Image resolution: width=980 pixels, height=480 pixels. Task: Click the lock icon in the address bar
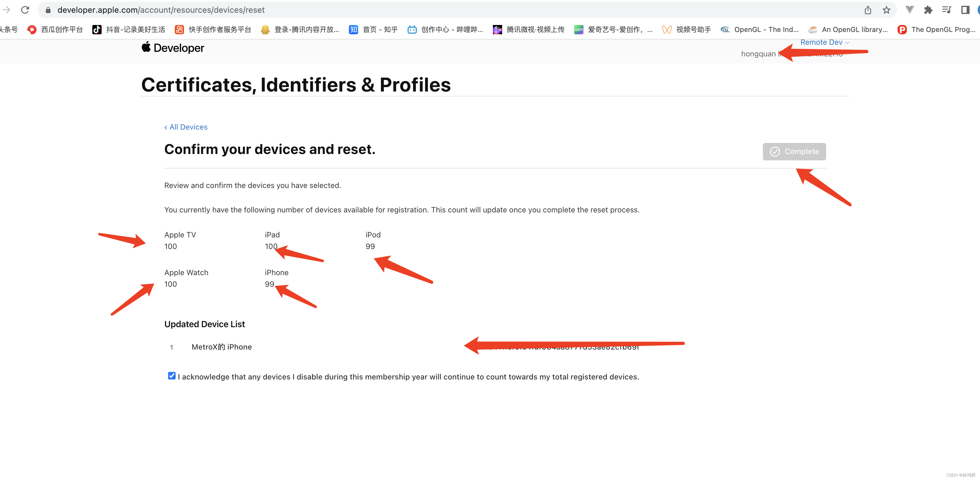[x=48, y=10]
